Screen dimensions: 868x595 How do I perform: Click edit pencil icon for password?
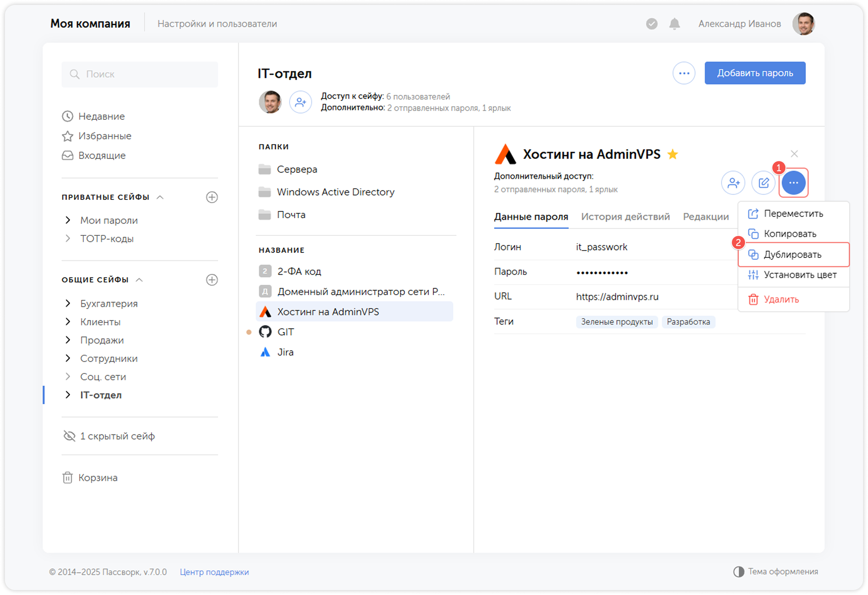[x=763, y=183]
